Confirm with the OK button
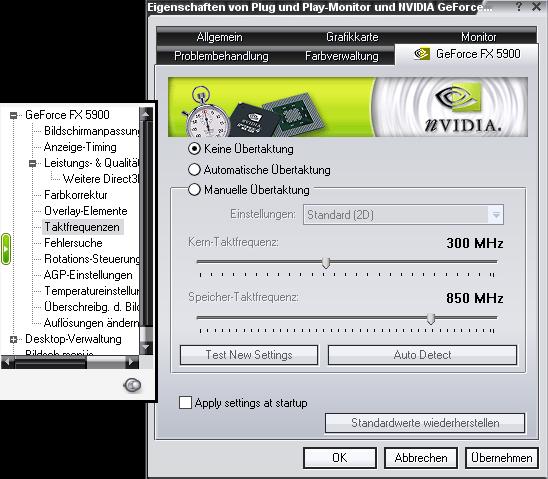Image resolution: width=548 pixels, height=479 pixels. (340, 458)
